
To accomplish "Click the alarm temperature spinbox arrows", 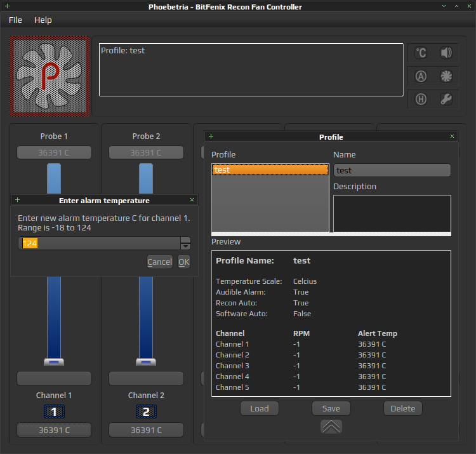I will point(185,243).
